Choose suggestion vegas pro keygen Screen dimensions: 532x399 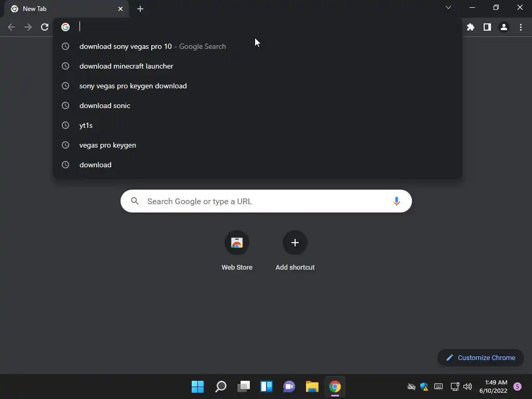pyautogui.click(x=258, y=145)
